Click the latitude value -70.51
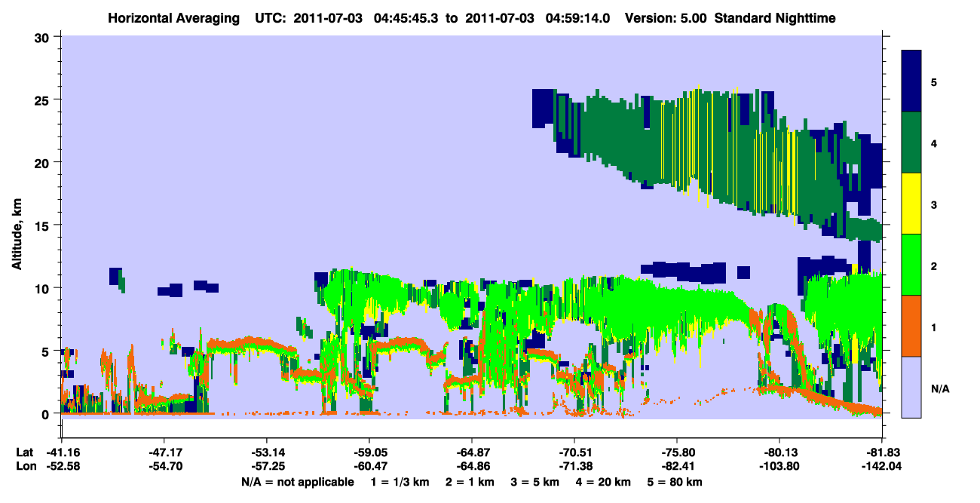 [x=574, y=452]
